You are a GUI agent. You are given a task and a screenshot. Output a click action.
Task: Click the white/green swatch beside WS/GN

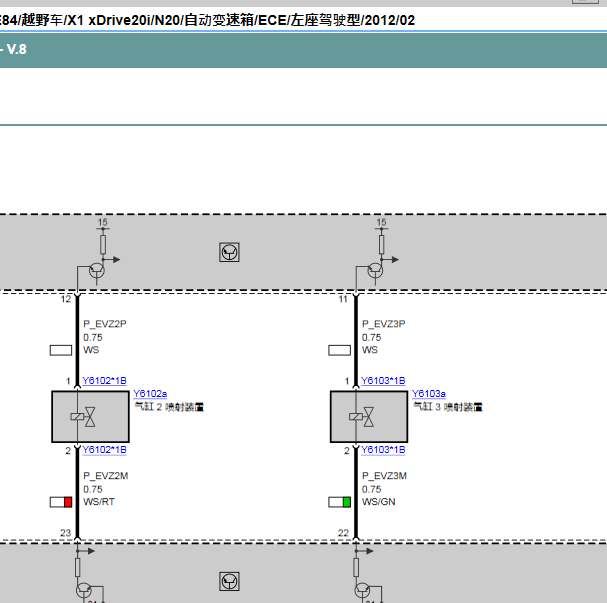[340, 502]
